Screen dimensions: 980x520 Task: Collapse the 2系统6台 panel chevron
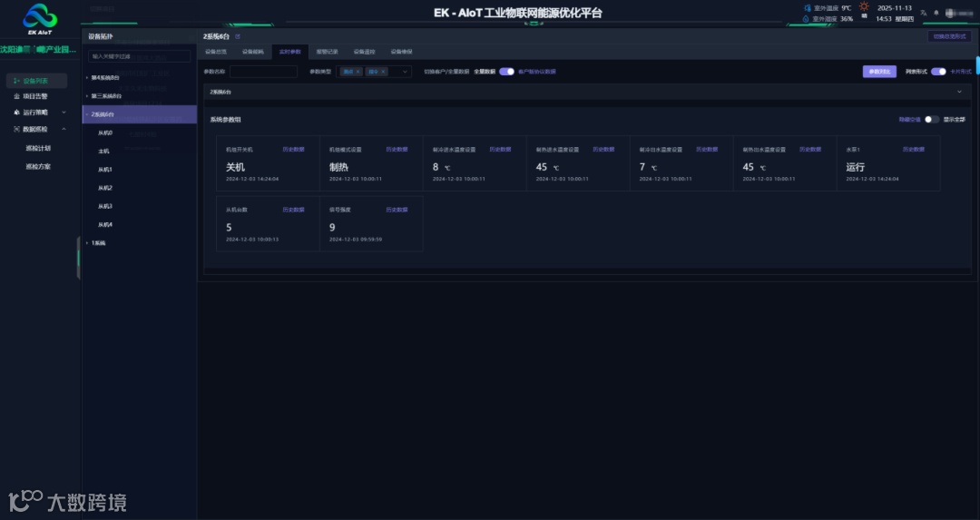[x=959, y=92]
